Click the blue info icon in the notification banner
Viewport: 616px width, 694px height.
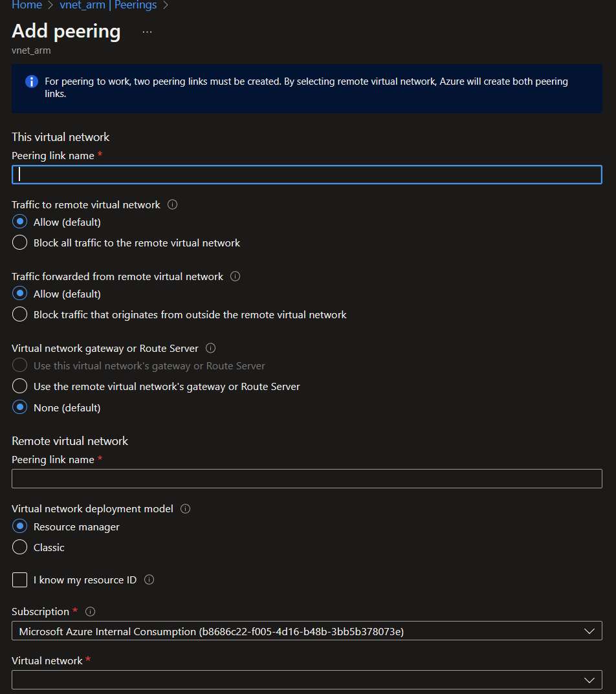pyautogui.click(x=31, y=81)
